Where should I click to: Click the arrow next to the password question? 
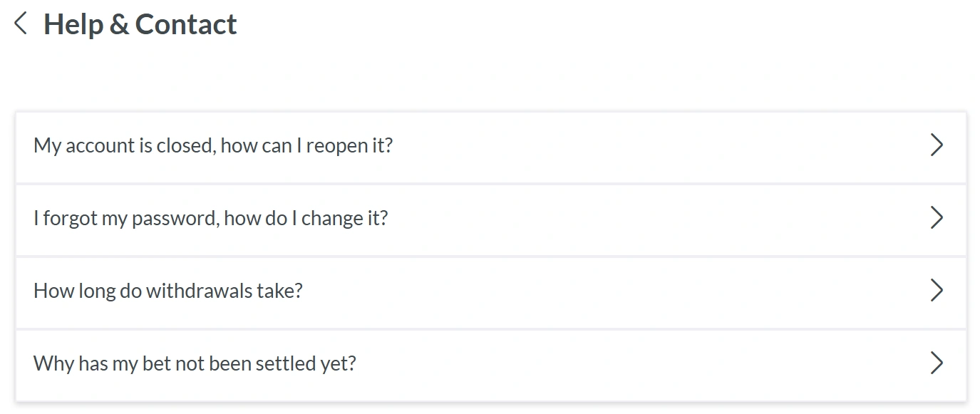[x=937, y=217]
